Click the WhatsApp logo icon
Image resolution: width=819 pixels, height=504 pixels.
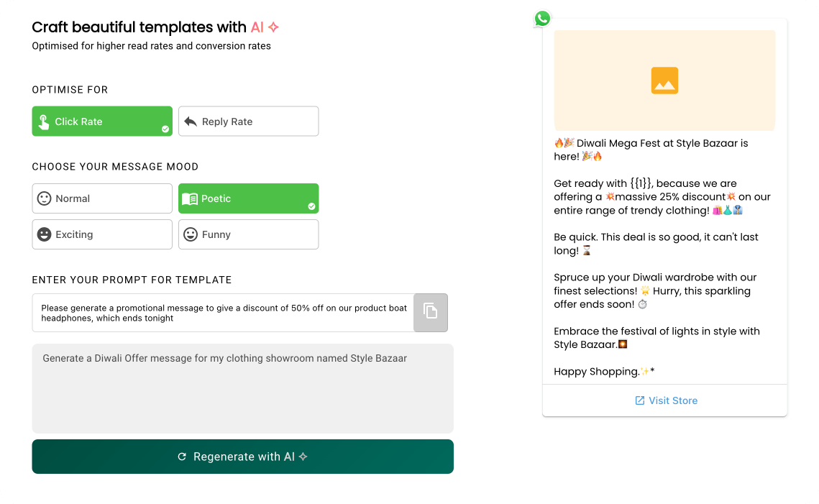(542, 19)
